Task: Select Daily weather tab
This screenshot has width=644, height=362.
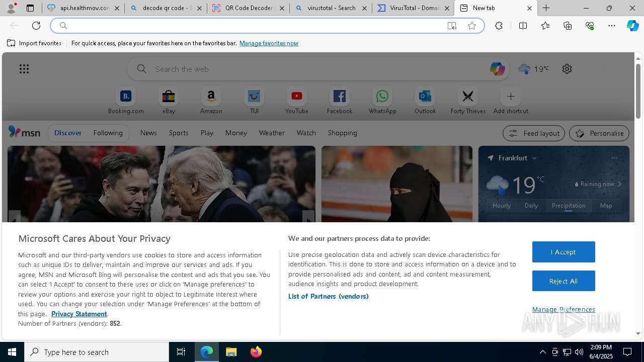Action: point(531,205)
